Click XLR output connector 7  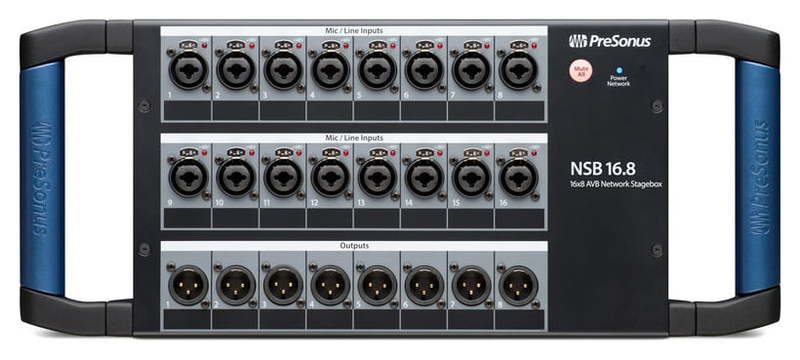pyautogui.click(x=471, y=285)
